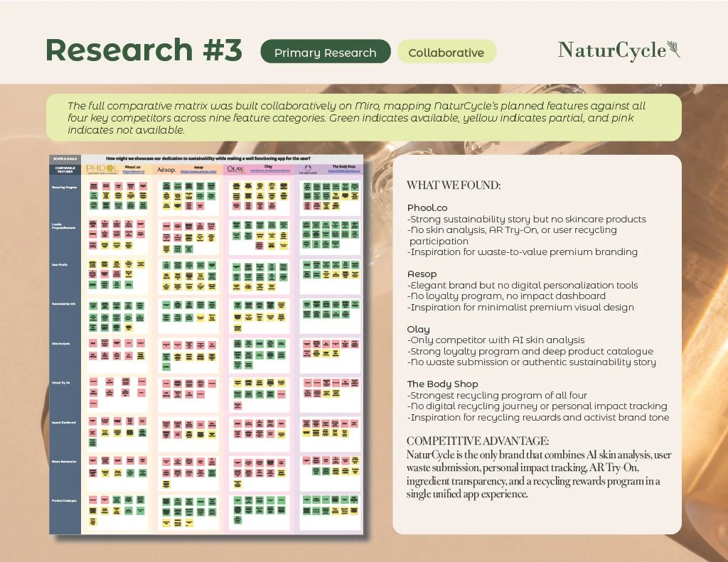The height and width of the screenshot is (562, 728).
Task: Click 'Inspiration for waste-to-value premium branding'
Action: click(x=523, y=252)
